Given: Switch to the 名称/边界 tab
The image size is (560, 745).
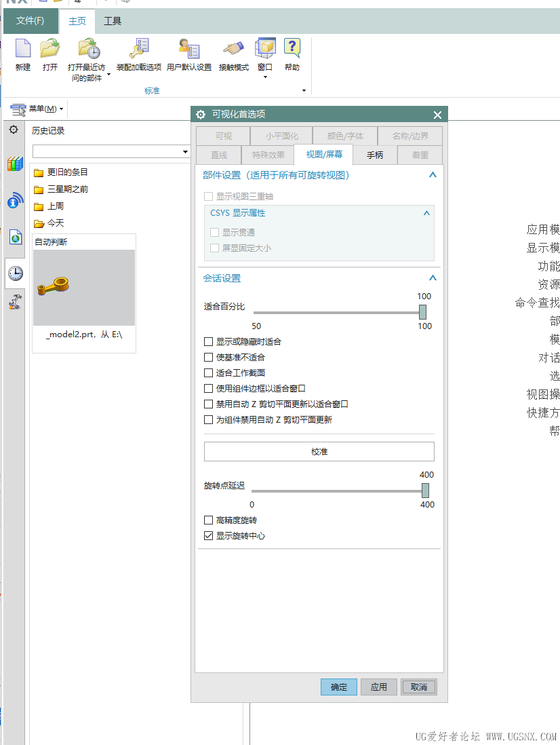Looking at the screenshot, I should (x=411, y=136).
